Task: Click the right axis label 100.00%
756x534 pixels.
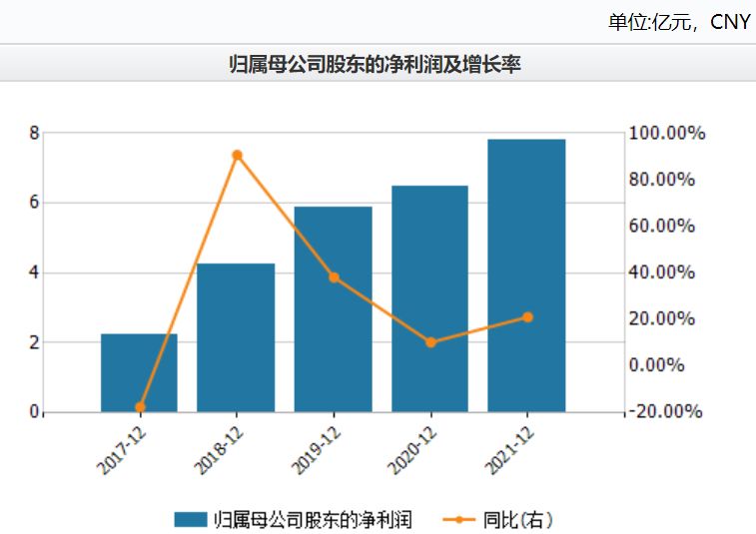Action: [667, 133]
